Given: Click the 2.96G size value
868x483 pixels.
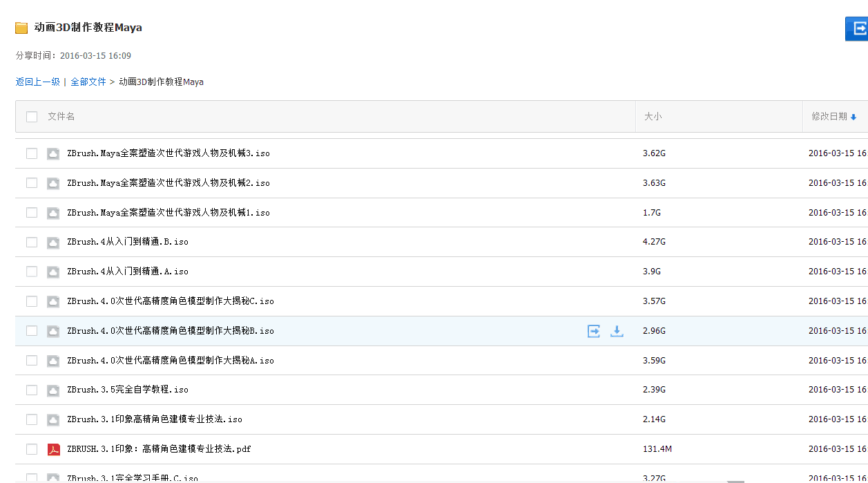Looking at the screenshot, I should point(654,331).
